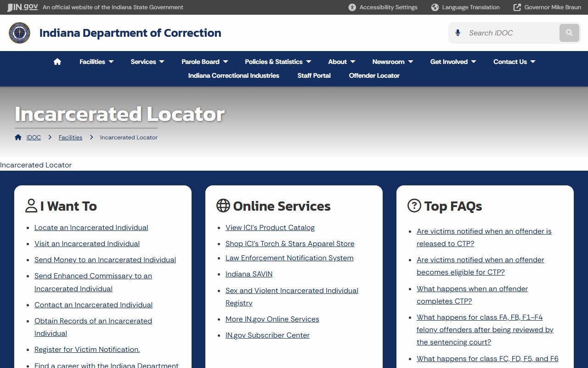Open FAQ What happens when offender completes CTP

coord(472,295)
